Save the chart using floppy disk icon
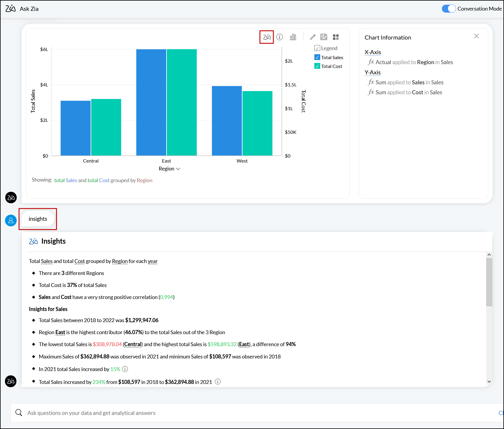This screenshot has width=504, height=429. pyautogui.click(x=324, y=37)
